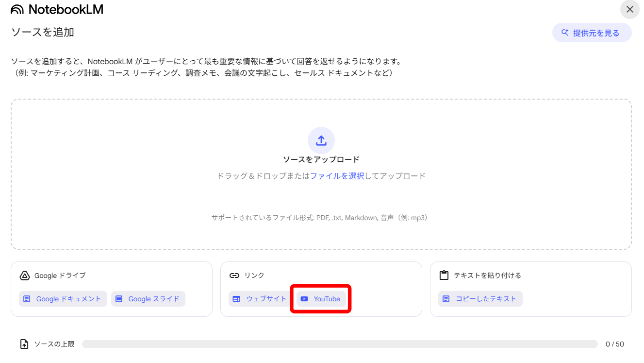Click the ソースをアップロード heading
The image size is (644, 363).
click(x=321, y=159)
